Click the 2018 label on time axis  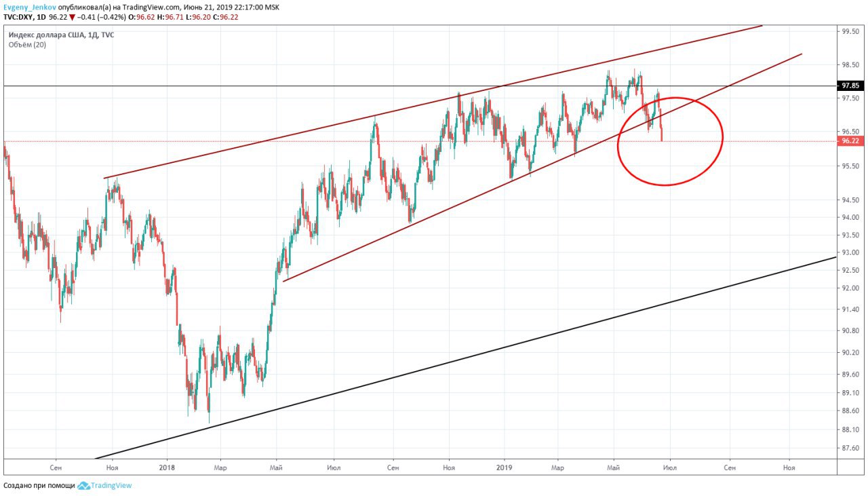(167, 468)
